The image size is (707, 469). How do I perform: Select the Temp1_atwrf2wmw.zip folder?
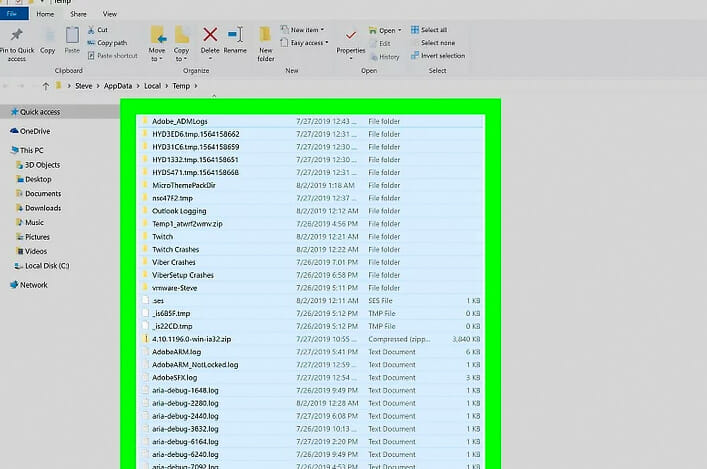[310, 224]
